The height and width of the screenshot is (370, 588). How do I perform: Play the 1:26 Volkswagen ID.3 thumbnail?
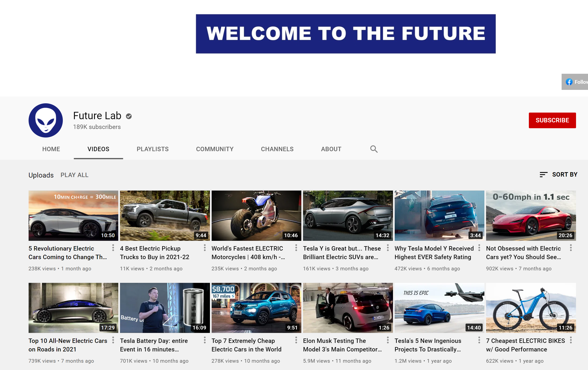[348, 308]
